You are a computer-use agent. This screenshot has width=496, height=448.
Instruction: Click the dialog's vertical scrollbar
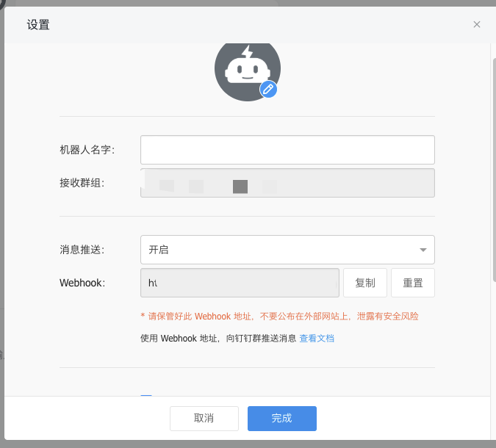pos(494,169)
